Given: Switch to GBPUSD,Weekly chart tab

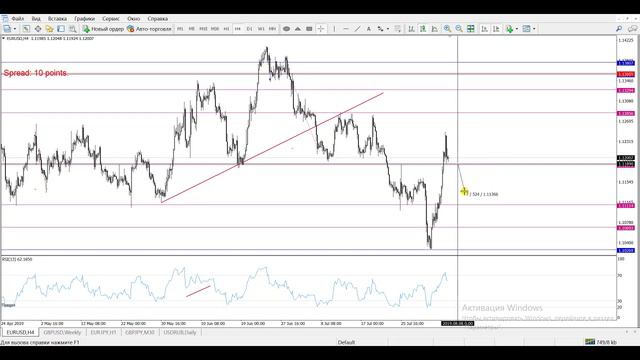Looking at the screenshot, I should coord(62,333).
